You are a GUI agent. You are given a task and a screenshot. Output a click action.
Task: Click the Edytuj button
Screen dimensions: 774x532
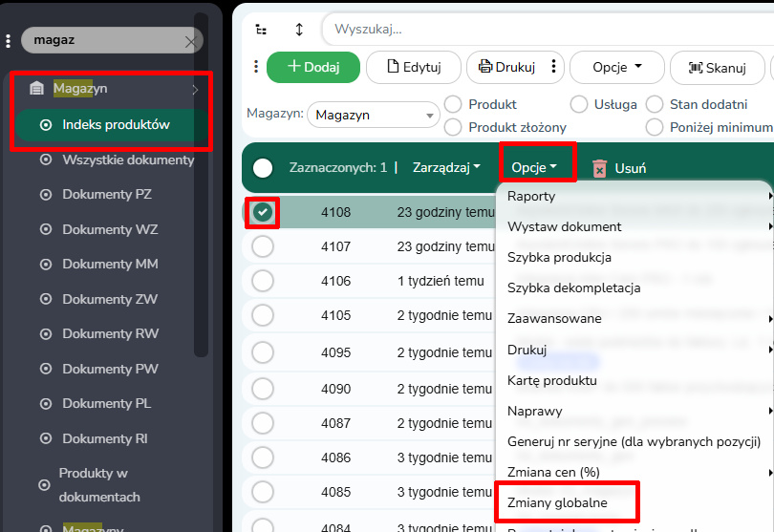414,67
